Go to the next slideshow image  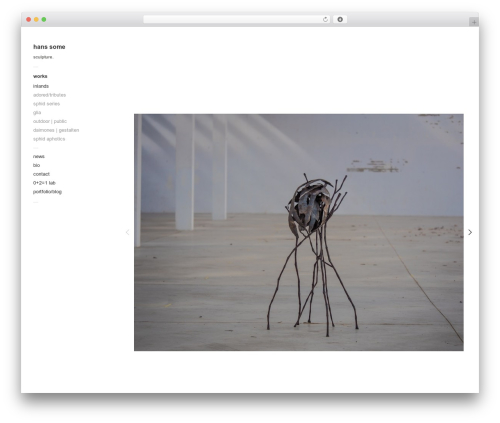tap(470, 232)
